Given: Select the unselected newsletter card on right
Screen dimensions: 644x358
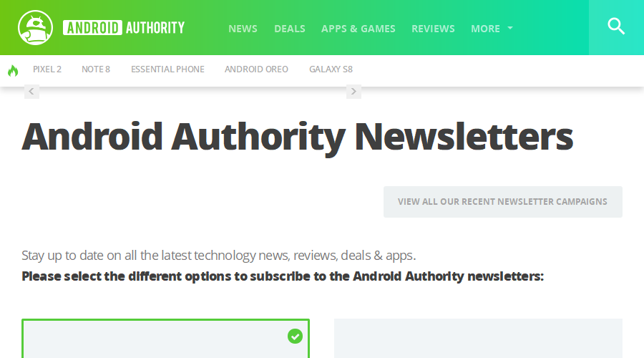Looking at the screenshot, I should click(x=478, y=338).
